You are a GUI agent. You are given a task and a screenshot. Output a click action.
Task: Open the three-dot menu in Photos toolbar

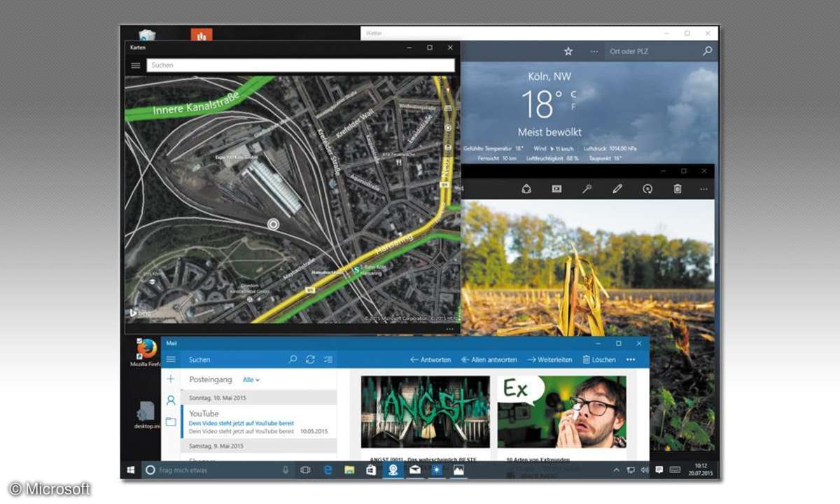coord(703,189)
